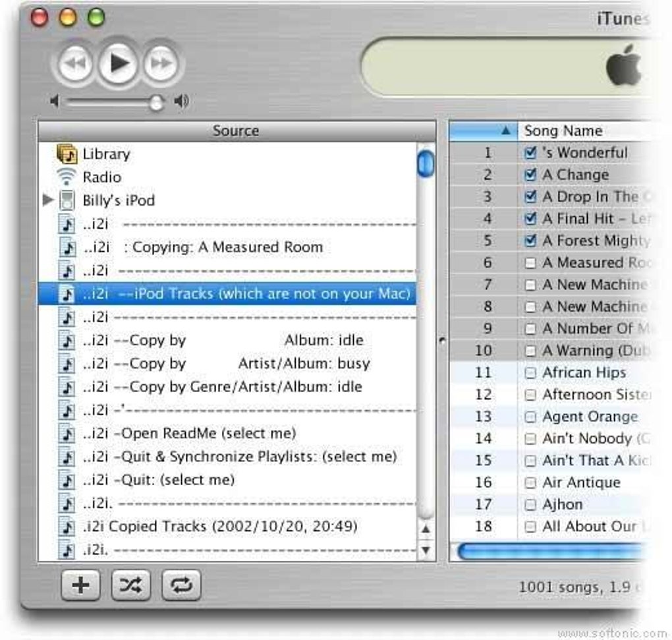Click the yellow minimize window button
Screen dimensions: 672x640
click(68, 17)
